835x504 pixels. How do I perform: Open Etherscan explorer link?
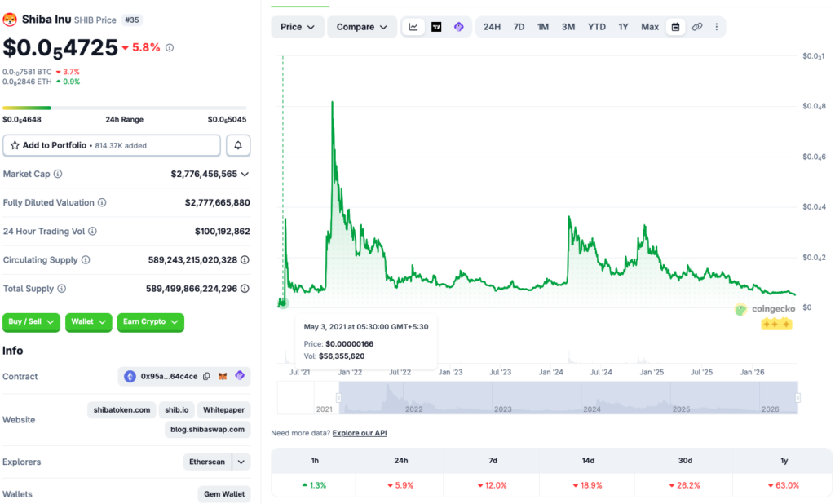(x=207, y=462)
